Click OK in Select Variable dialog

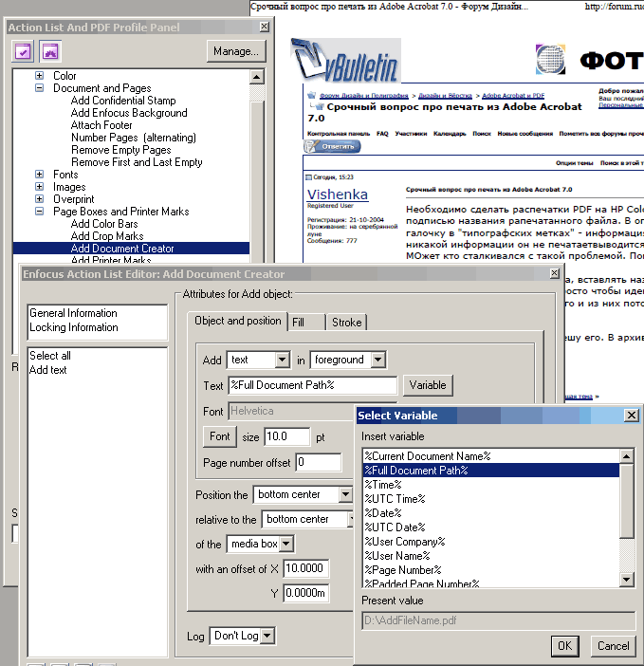(x=564, y=646)
